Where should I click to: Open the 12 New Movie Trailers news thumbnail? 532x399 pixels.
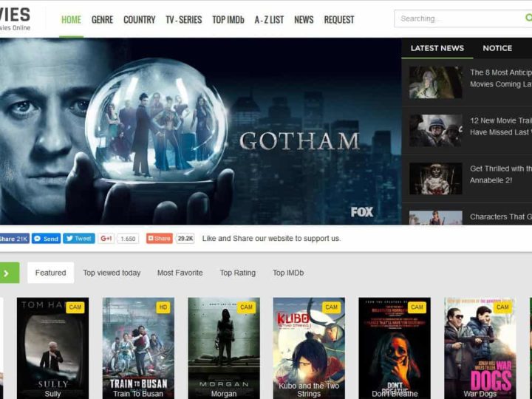click(x=436, y=131)
